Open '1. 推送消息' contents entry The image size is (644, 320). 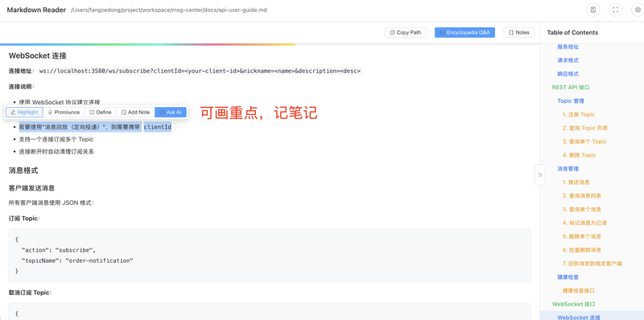tap(576, 183)
